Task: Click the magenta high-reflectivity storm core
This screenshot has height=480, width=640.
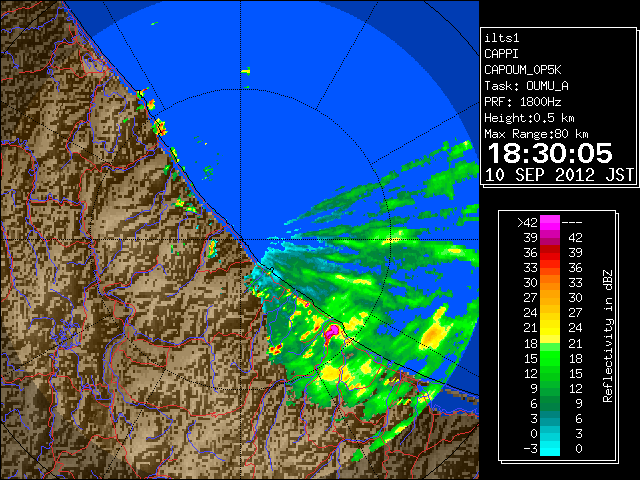Action: tap(332, 331)
